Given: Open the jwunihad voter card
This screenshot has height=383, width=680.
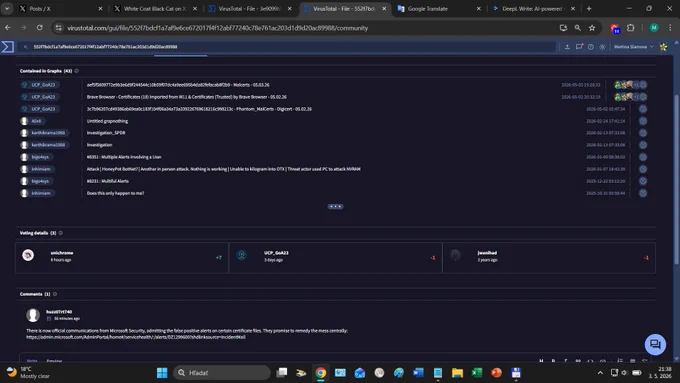Looking at the screenshot, I should (549, 258).
